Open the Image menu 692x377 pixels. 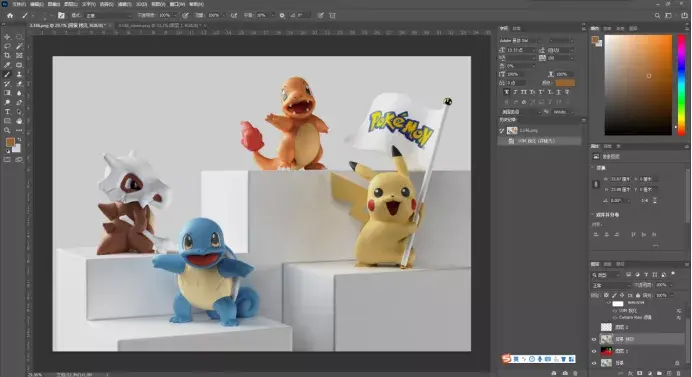pyautogui.click(x=53, y=4)
